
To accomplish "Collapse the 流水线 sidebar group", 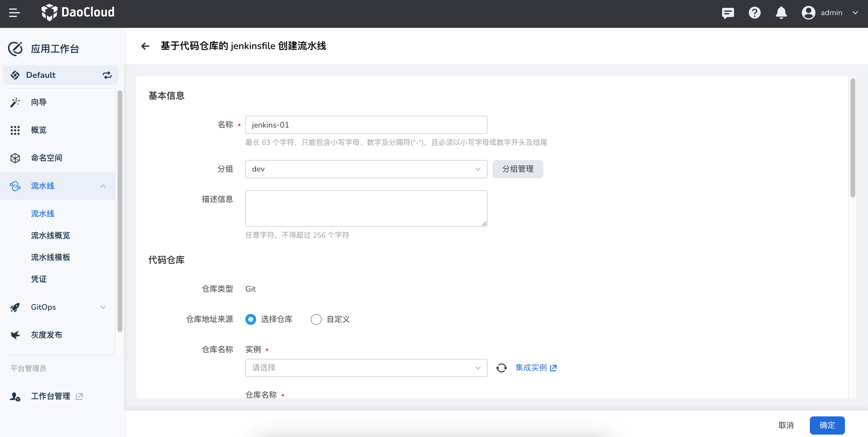I will (103, 186).
